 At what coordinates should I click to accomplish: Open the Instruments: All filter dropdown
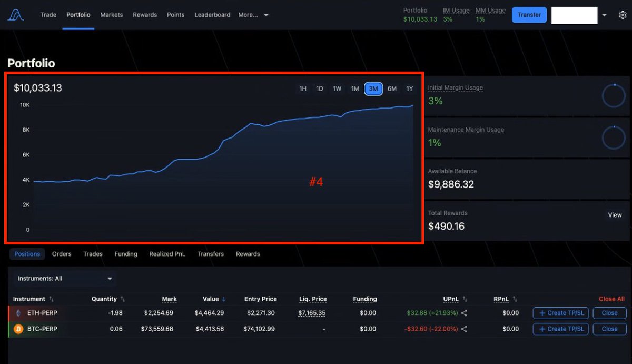click(x=65, y=278)
